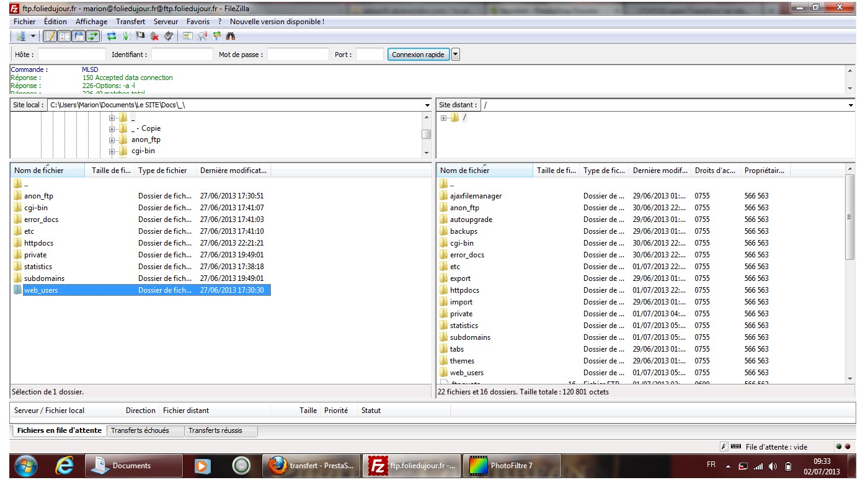Screen dimensions: 868x480
Task: Open recursive file search binoculars
Action: point(231,36)
